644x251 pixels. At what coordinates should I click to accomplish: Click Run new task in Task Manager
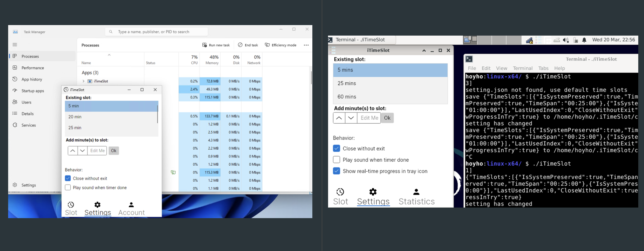(x=216, y=45)
